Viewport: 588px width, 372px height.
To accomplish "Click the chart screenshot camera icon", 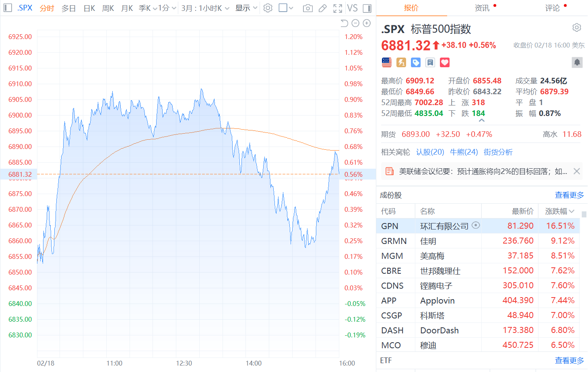I will click(x=307, y=8).
